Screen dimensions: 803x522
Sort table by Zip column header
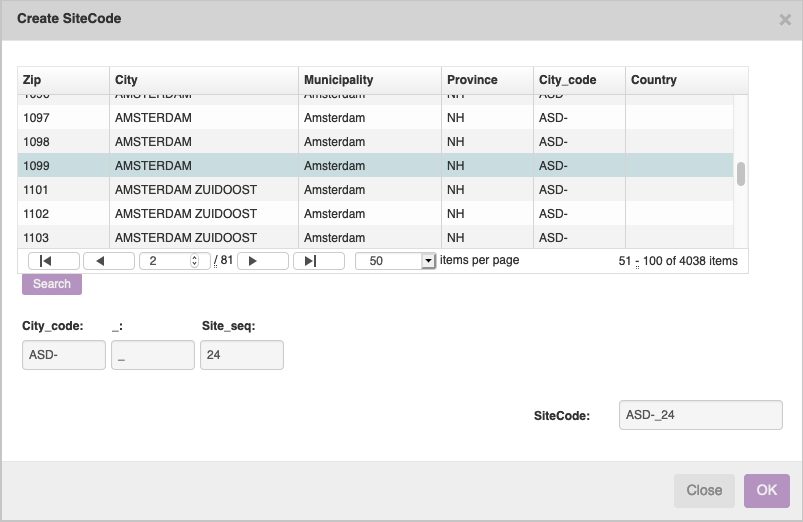coord(63,80)
